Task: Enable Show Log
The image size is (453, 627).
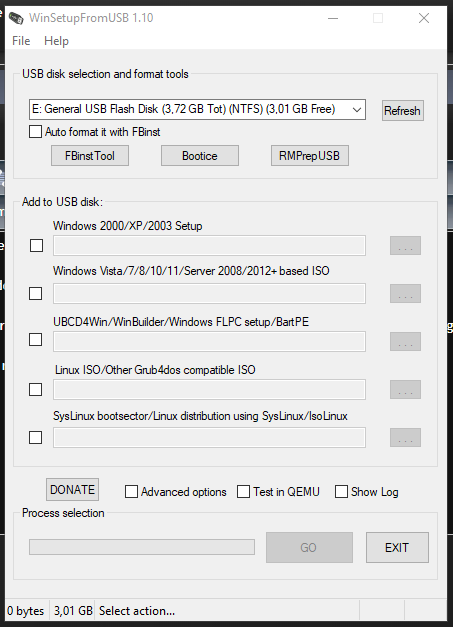Action: [341, 491]
